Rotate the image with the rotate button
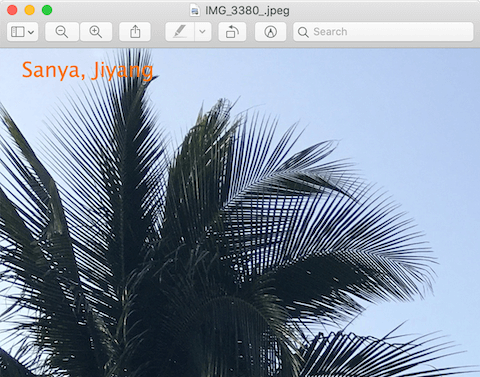 tap(232, 32)
